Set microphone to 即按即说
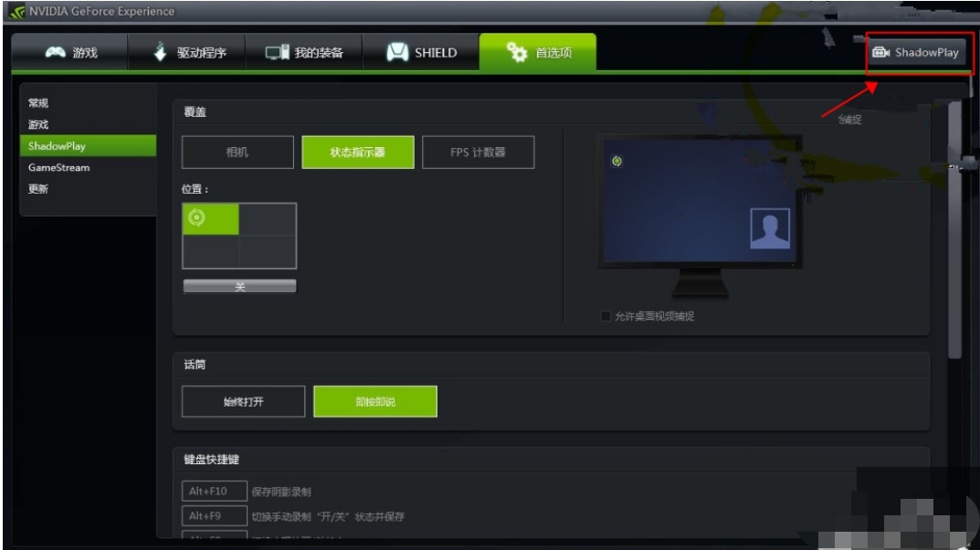 pos(375,401)
